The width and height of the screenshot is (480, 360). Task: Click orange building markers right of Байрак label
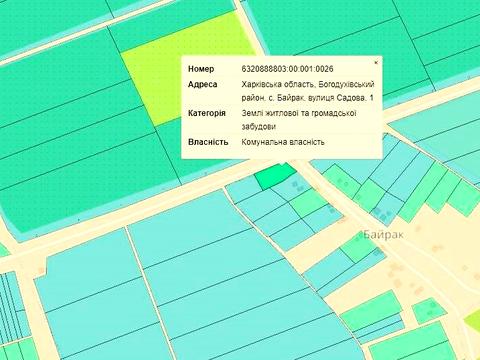(437, 247)
